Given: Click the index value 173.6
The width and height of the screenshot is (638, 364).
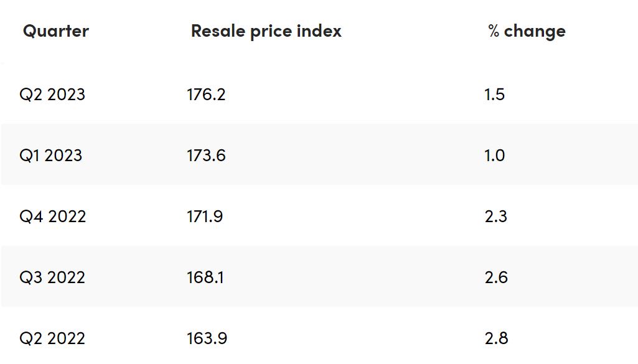Looking at the screenshot, I should [206, 156].
